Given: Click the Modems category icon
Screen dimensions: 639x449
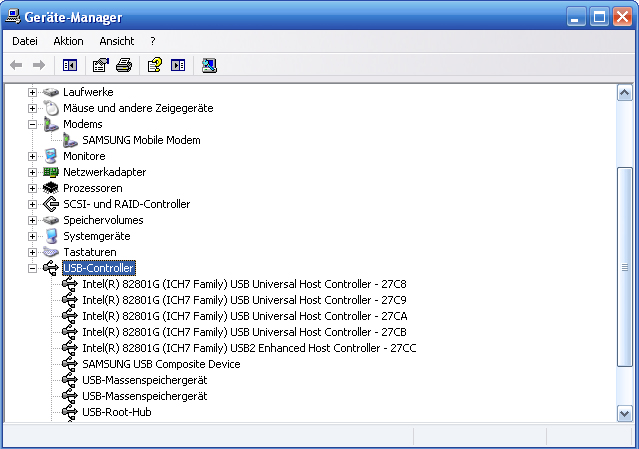Looking at the screenshot, I should pyautogui.click(x=51, y=124).
